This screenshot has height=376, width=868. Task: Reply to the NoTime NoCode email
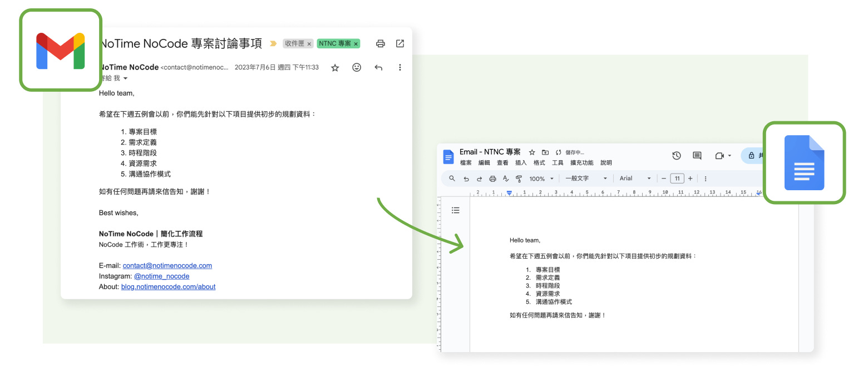378,67
